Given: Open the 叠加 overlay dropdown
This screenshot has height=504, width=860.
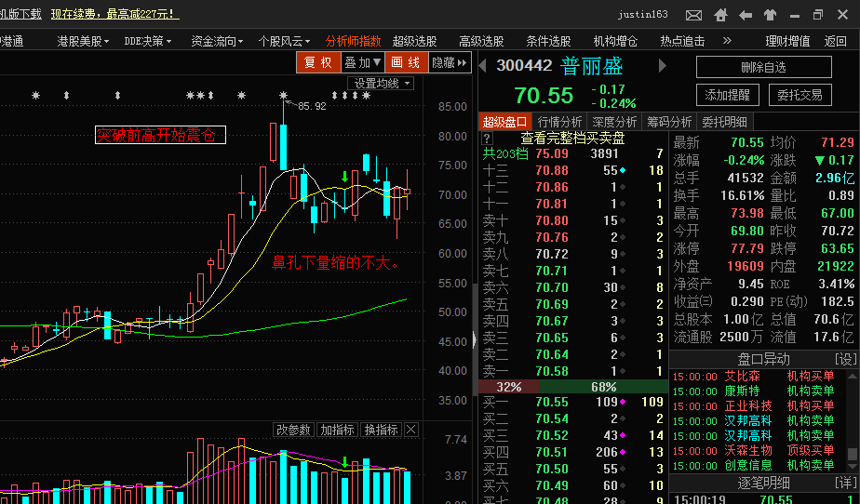Looking at the screenshot, I should pos(362,62).
